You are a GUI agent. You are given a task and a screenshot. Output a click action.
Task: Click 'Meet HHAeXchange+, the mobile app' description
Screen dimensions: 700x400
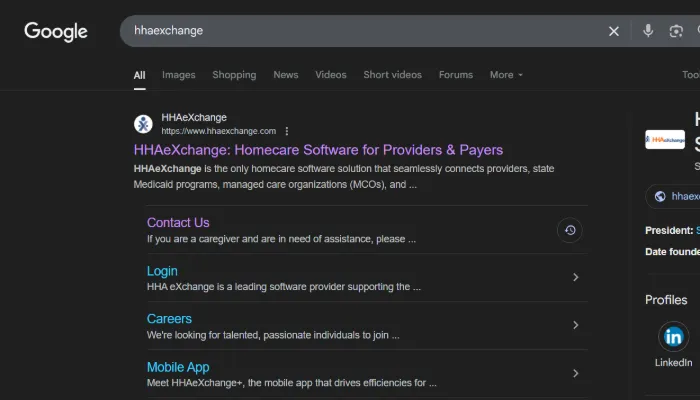pyautogui.click(x=292, y=383)
